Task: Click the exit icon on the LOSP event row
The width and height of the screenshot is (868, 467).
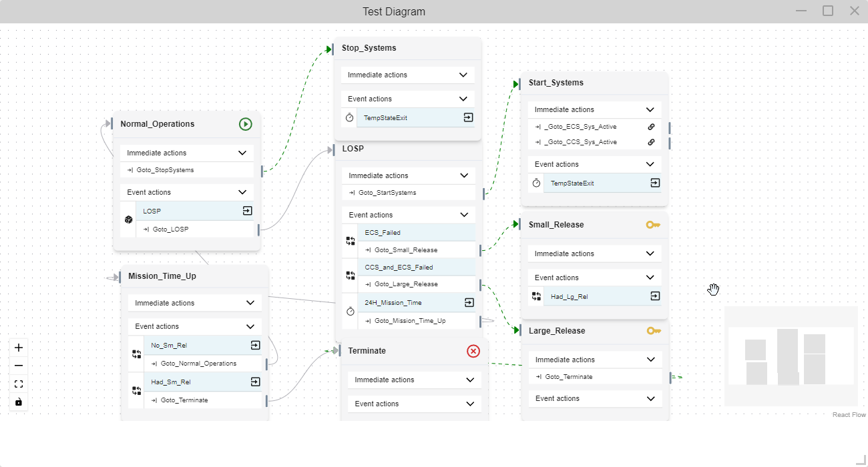Action: tap(247, 211)
